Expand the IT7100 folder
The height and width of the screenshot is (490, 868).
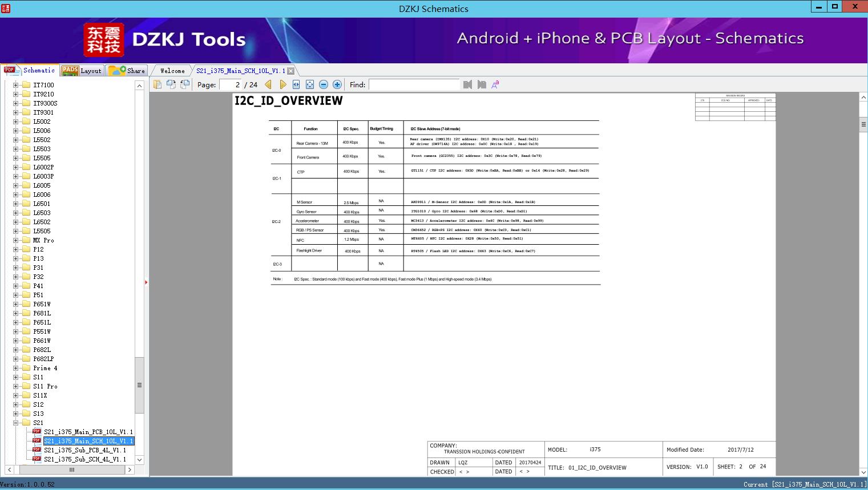click(x=16, y=85)
